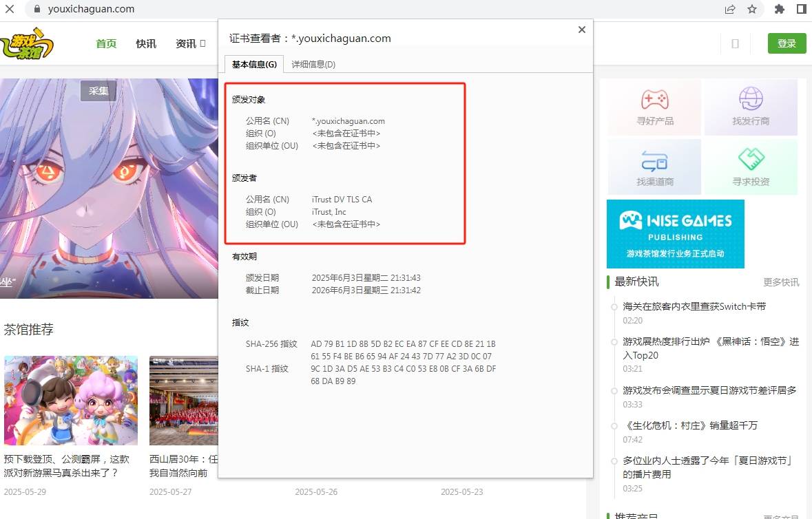Select issuer organization iTrust, Inc
This screenshot has width=812, height=519.
tap(329, 211)
